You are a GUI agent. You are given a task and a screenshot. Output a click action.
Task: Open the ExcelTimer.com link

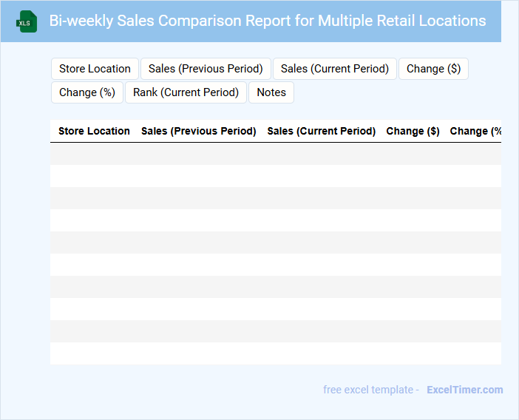tap(464, 390)
